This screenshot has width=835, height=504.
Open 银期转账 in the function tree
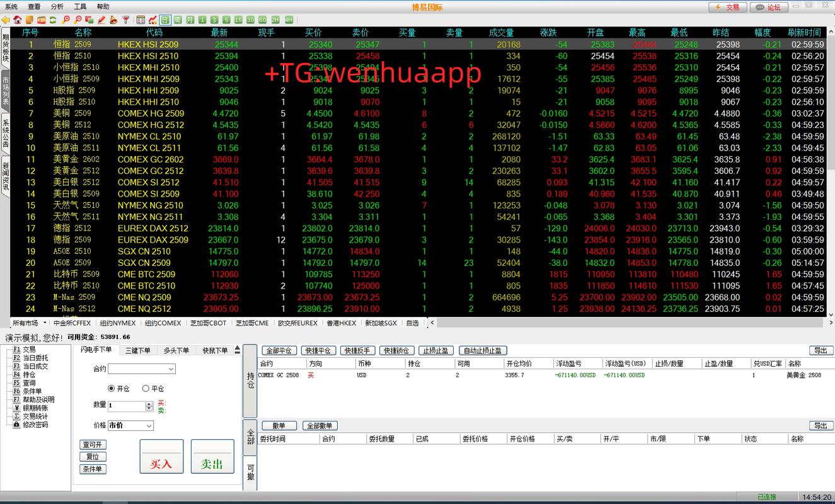pos(35,408)
